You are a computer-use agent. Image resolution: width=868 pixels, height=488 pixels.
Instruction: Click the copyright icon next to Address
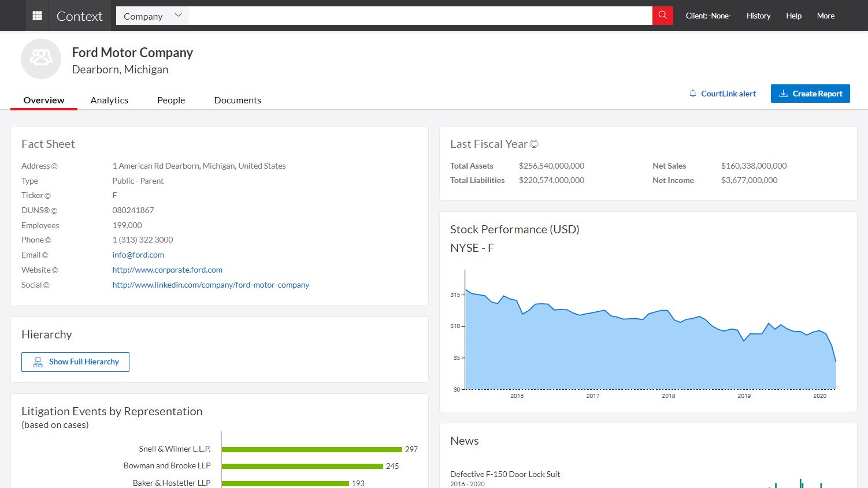coord(54,166)
